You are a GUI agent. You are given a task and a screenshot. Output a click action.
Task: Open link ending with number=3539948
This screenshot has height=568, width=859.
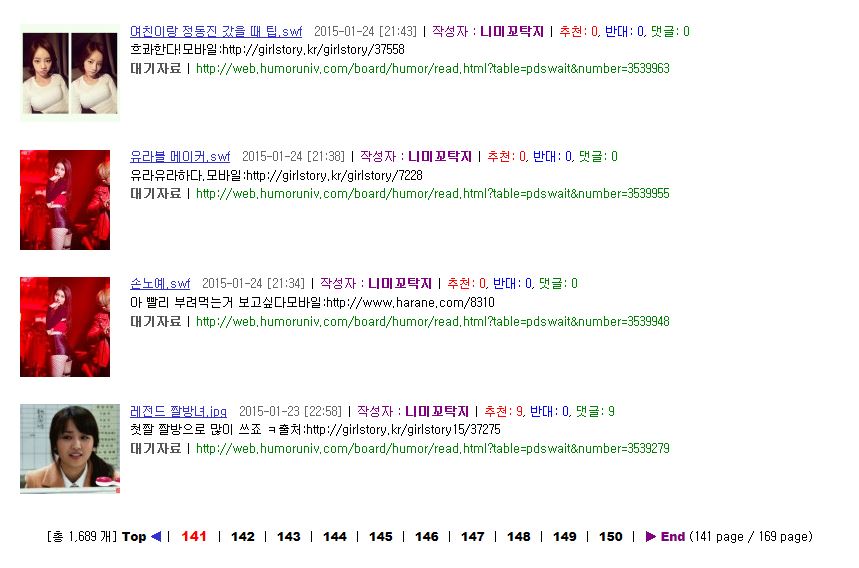433,321
